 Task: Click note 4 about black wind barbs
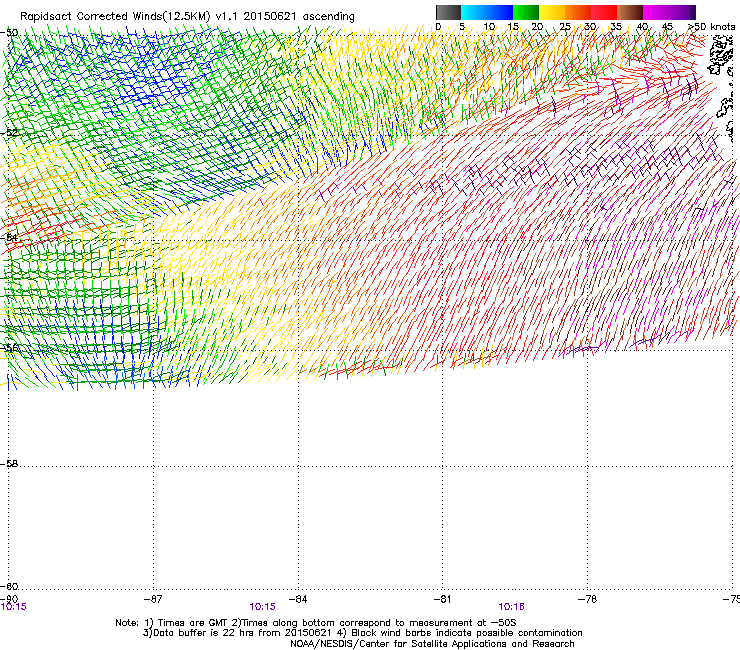tap(461, 633)
